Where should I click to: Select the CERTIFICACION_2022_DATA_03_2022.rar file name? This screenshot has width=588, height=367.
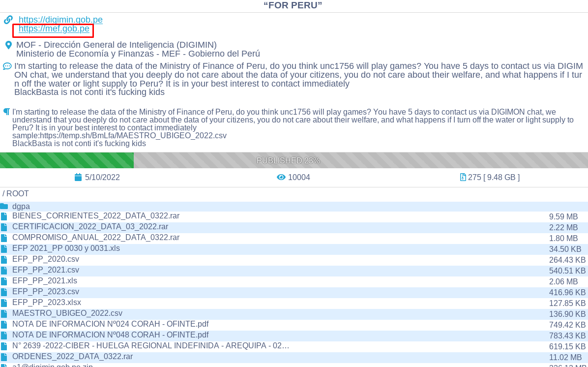(90, 227)
